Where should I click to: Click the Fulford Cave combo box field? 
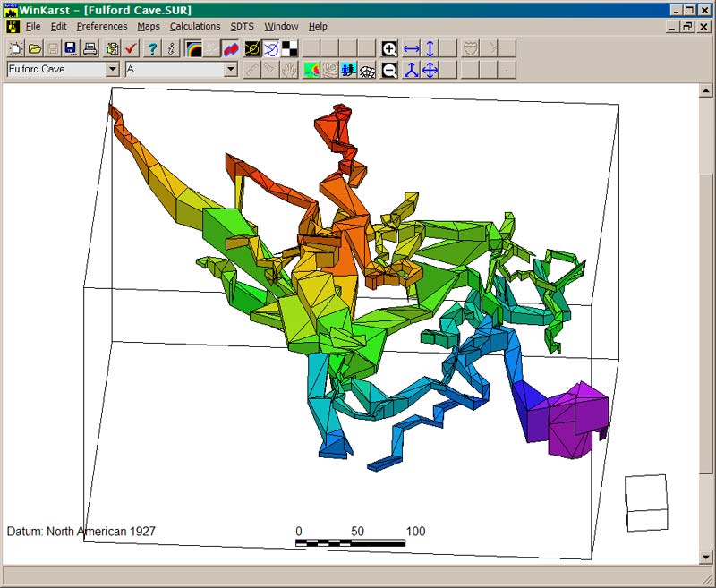coord(63,70)
